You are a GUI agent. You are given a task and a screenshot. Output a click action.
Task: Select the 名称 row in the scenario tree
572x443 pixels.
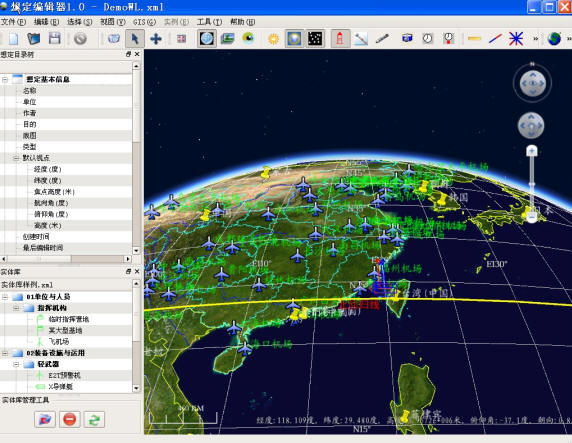point(66,90)
